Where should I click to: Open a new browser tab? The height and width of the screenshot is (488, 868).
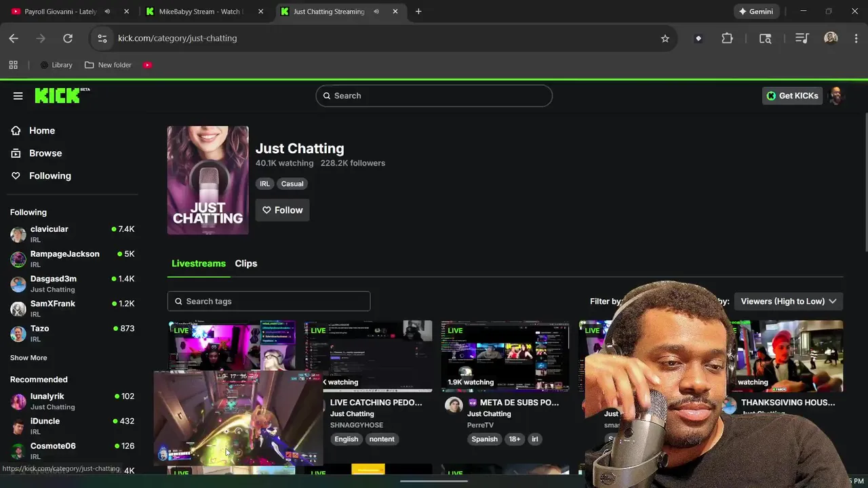tap(418, 12)
